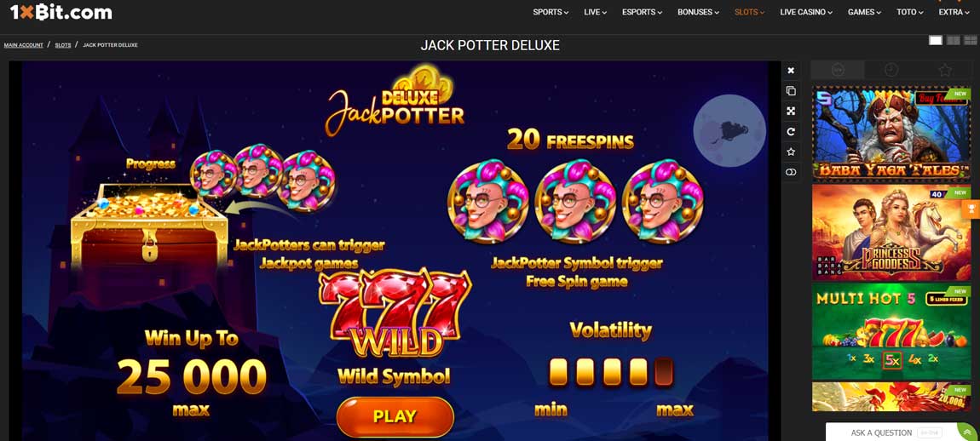The height and width of the screenshot is (441, 980).
Task: Expand the LIVE CASINO dropdown
Action: coord(807,12)
